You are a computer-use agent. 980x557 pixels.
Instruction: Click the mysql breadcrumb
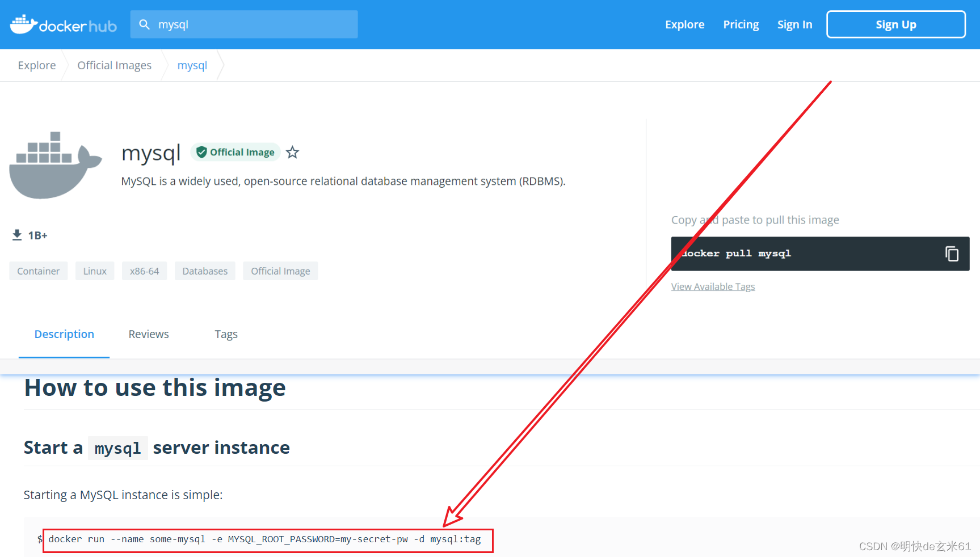tap(192, 65)
